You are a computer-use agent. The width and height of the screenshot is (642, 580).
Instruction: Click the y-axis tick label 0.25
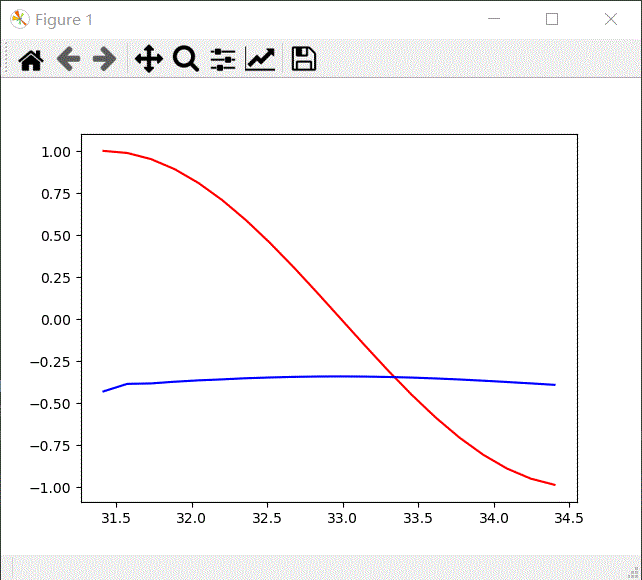56,278
